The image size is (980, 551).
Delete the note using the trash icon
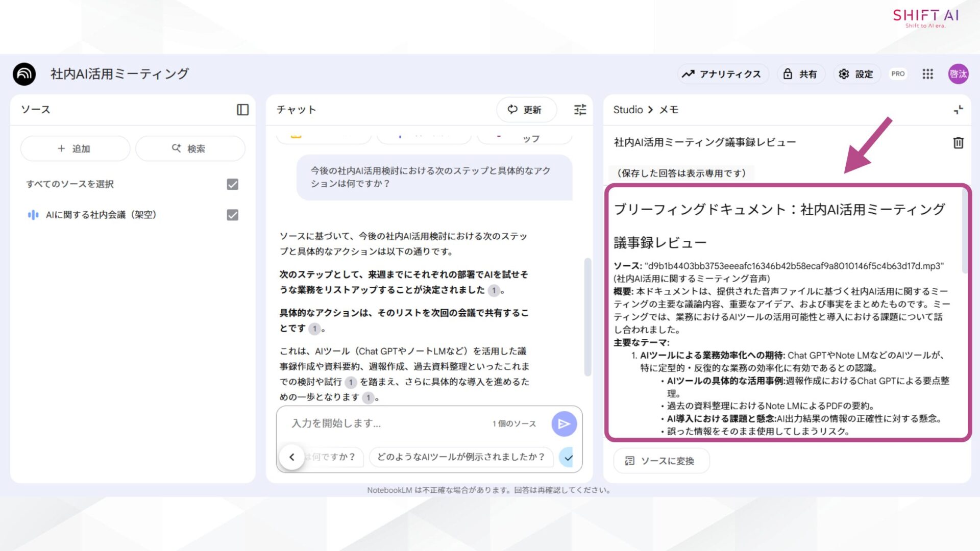point(959,143)
